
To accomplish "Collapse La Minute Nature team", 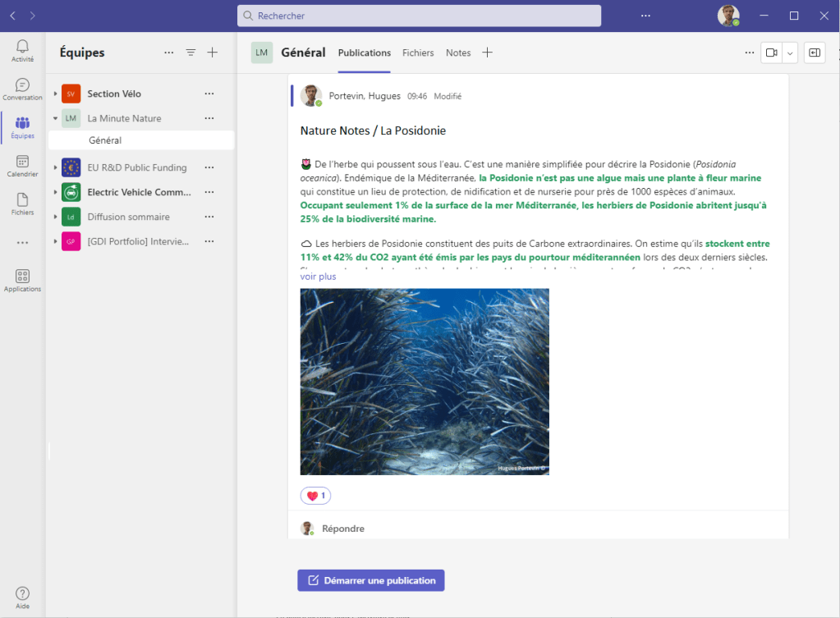I will [x=56, y=118].
